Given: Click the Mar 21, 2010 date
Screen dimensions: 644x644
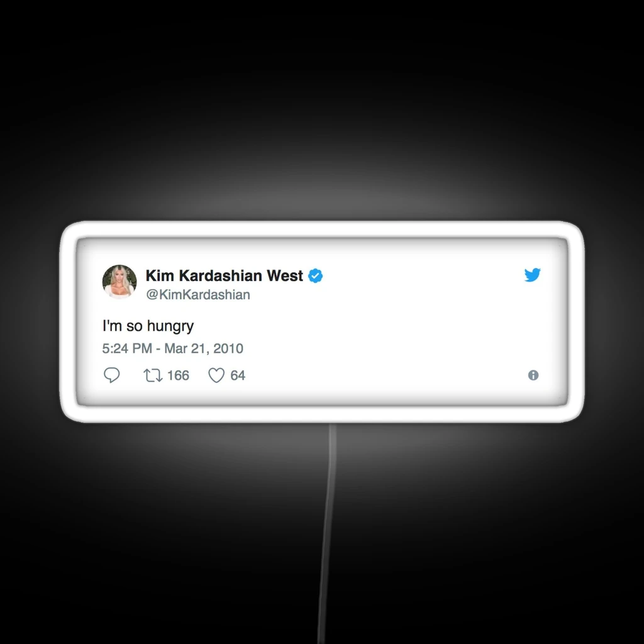Looking at the screenshot, I should [204, 348].
